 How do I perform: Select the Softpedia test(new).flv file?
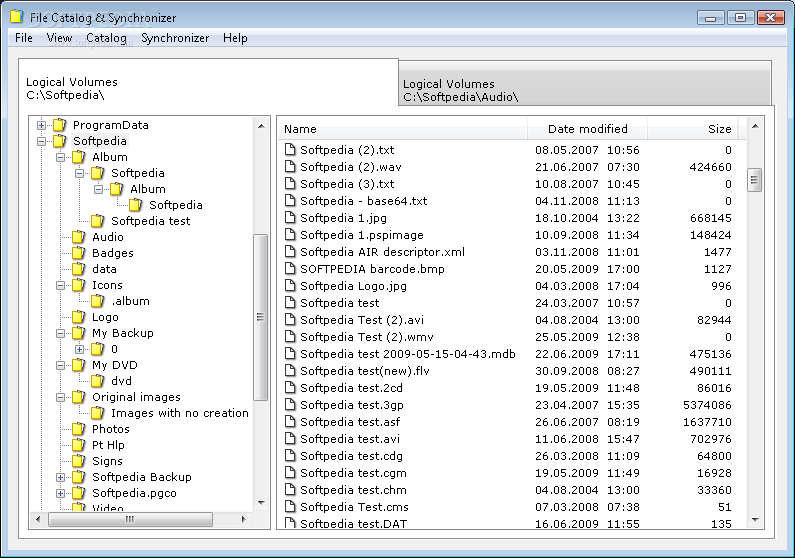365,370
